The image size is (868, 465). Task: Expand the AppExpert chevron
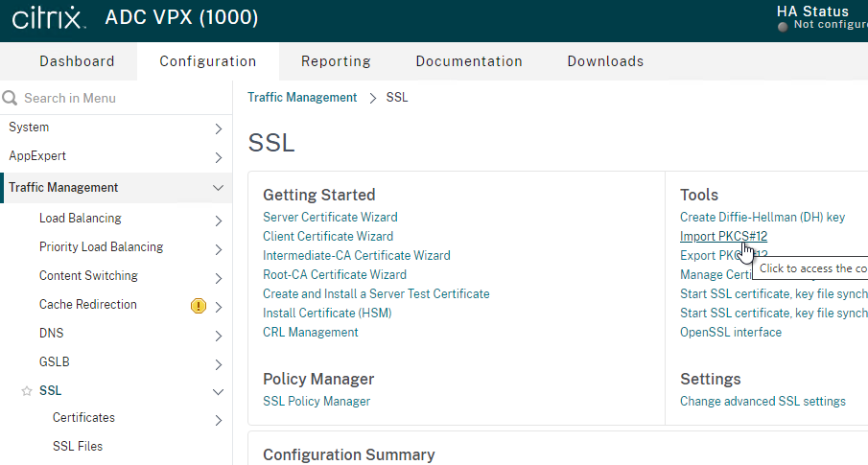218,158
